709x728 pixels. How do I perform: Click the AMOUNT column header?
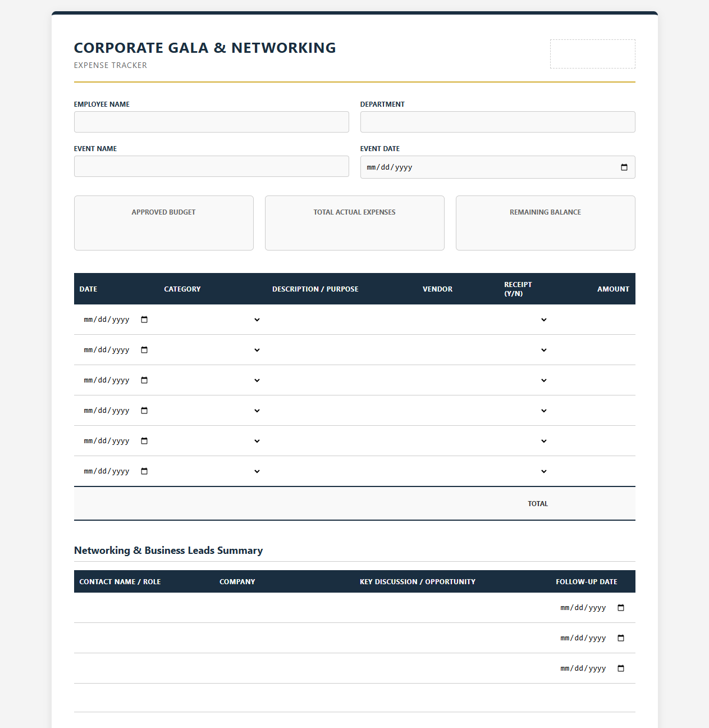coord(614,289)
